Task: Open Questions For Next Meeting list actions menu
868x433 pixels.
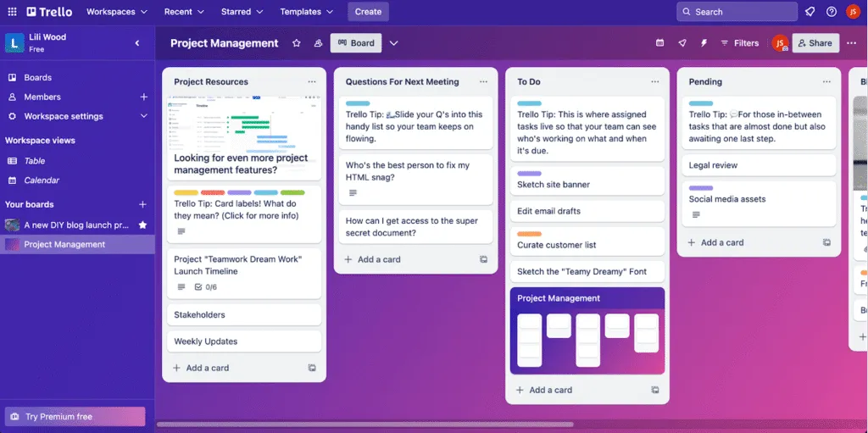Action: tap(484, 81)
